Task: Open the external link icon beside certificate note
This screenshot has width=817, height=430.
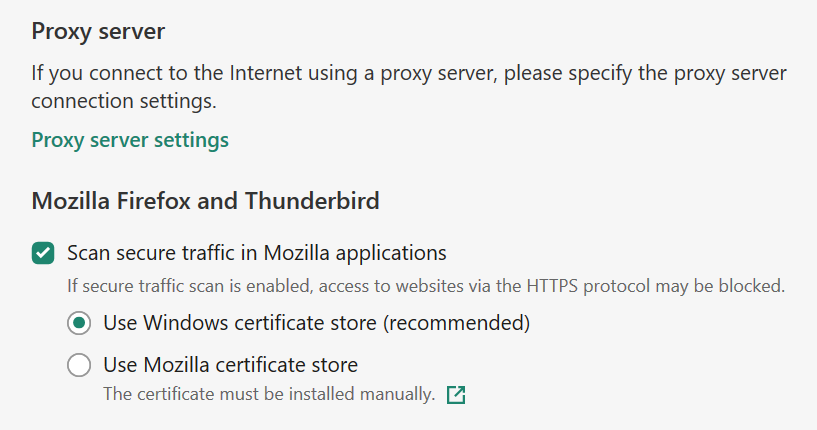Action: [x=456, y=395]
